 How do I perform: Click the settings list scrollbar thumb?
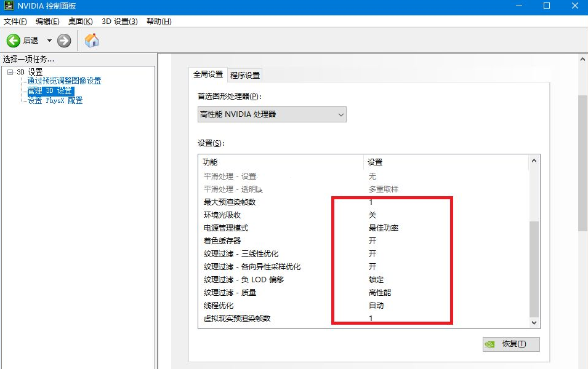click(x=534, y=269)
